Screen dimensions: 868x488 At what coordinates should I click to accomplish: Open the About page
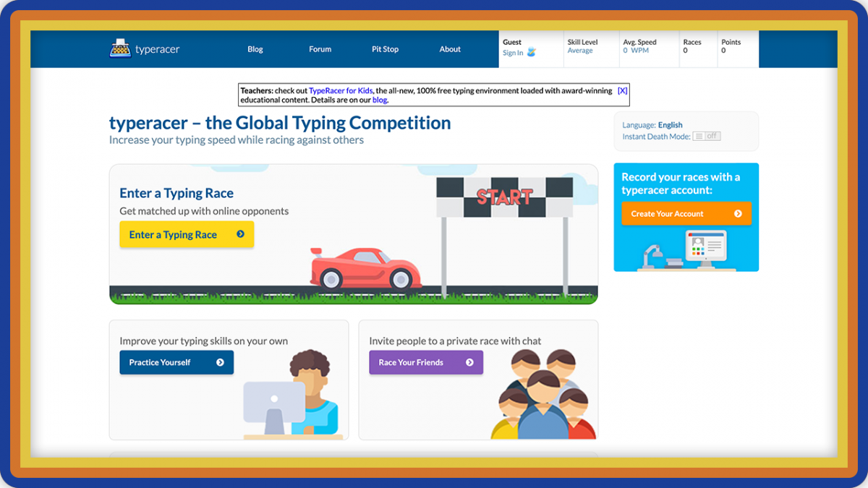pos(450,49)
